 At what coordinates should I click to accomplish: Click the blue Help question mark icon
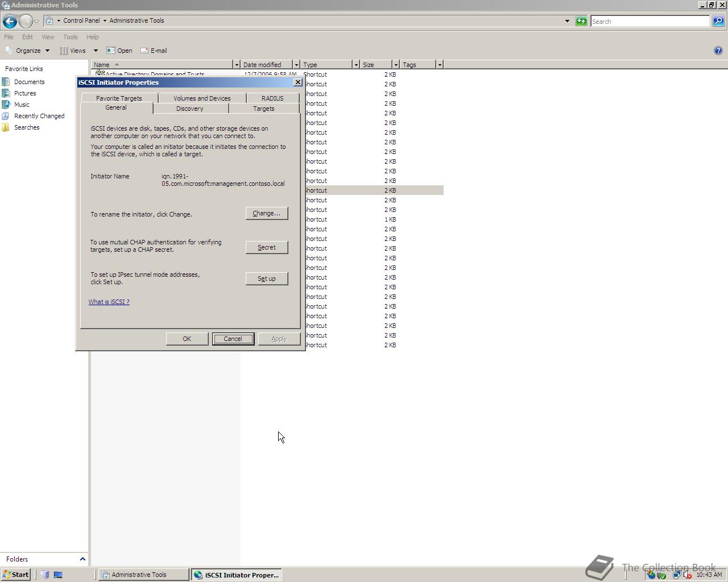point(718,51)
